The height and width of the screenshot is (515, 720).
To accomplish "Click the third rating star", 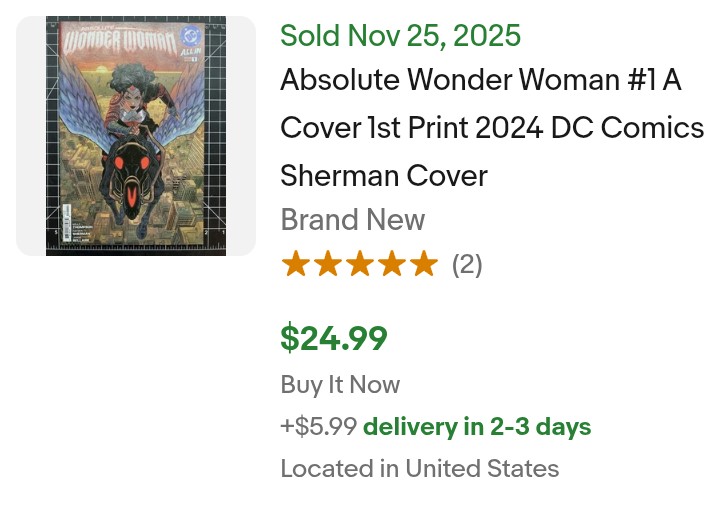I will [x=359, y=264].
